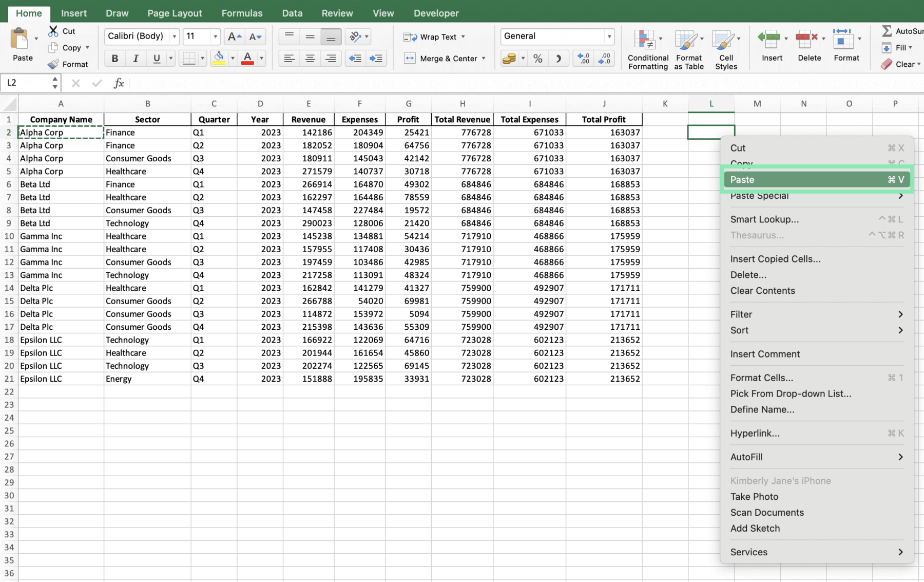The height and width of the screenshot is (582, 924).
Task: Toggle italic formatting
Action: click(x=136, y=58)
